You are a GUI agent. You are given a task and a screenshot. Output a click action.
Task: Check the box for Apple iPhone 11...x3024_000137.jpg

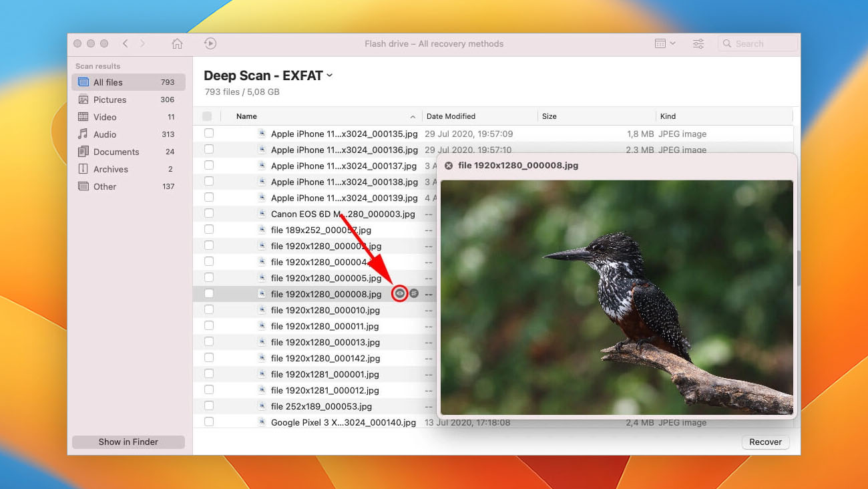tap(209, 165)
